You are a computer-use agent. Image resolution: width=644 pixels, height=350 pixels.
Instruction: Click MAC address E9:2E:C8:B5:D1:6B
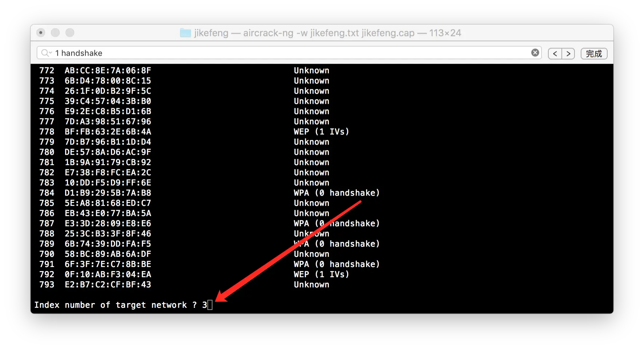pos(108,111)
